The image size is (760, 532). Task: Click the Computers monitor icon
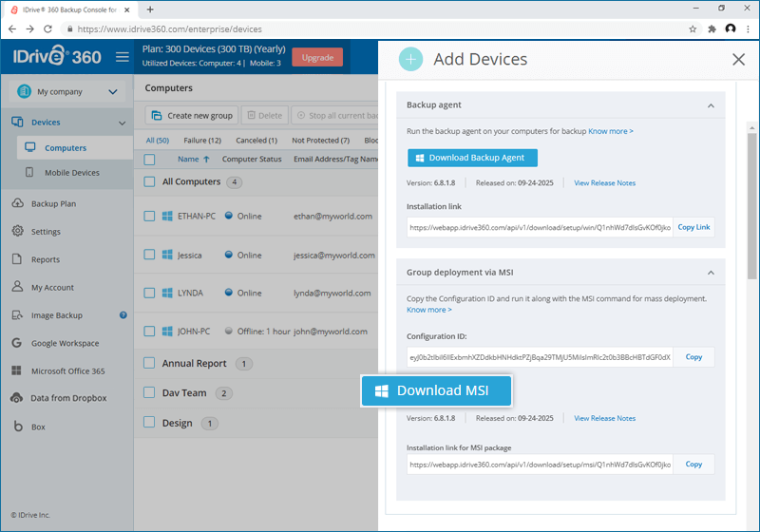(x=30, y=147)
